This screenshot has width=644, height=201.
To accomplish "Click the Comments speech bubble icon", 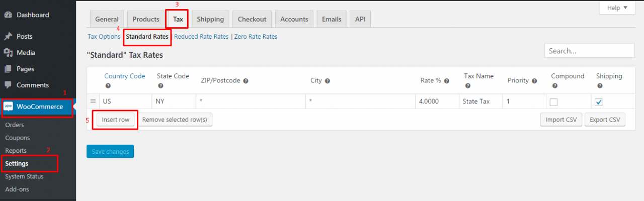I will (8, 85).
